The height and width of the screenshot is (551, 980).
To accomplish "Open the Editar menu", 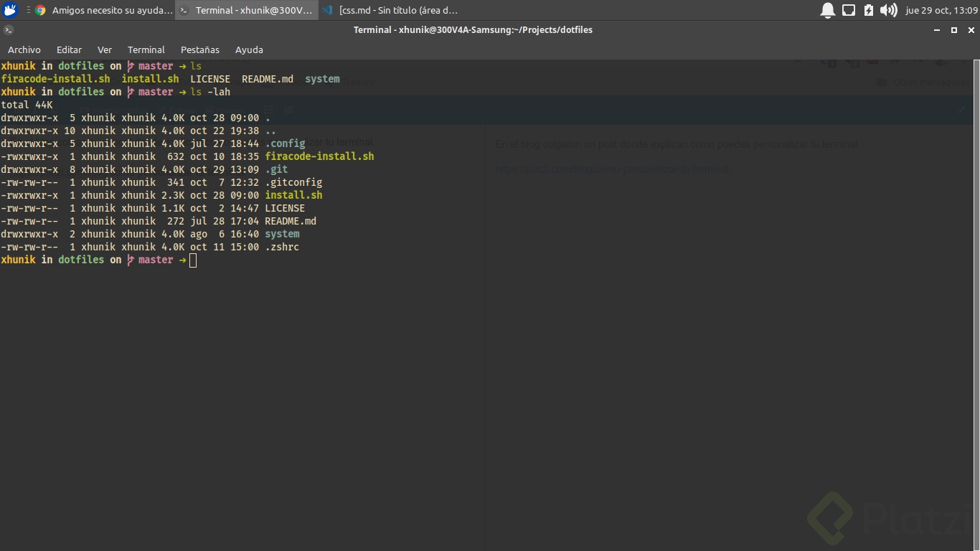I will tap(69, 50).
